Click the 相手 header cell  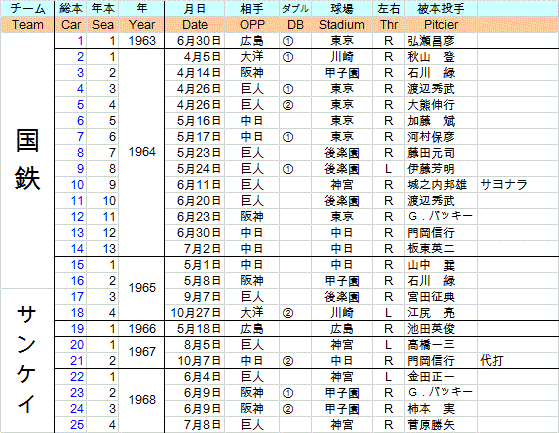point(252,9)
